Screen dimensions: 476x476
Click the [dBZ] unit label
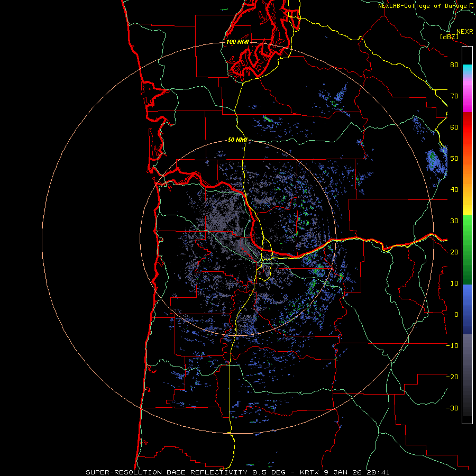click(x=450, y=36)
